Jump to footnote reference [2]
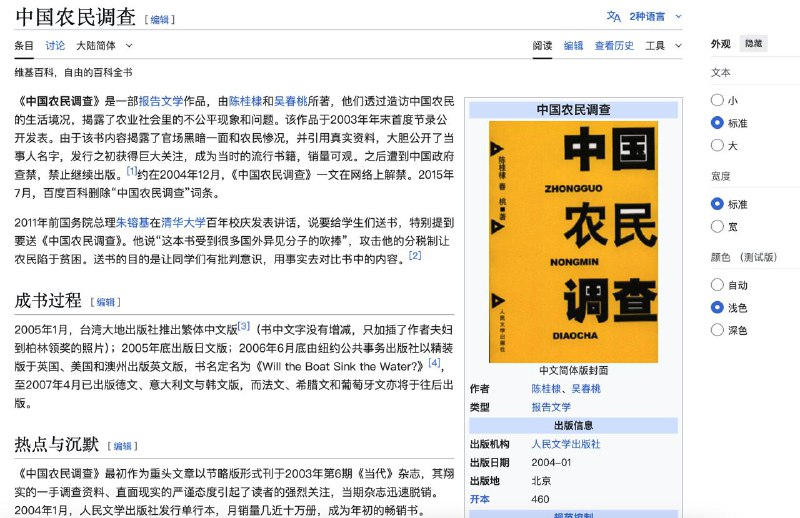The height and width of the screenshot is (518, 800). tap(415, 256)
